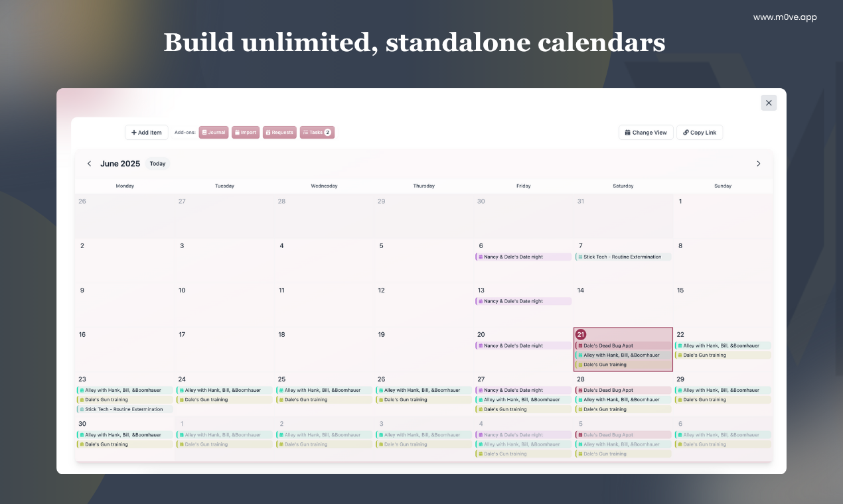Click the Monday column header
This screenshot has height=504, width=843.
pos(125,186)
